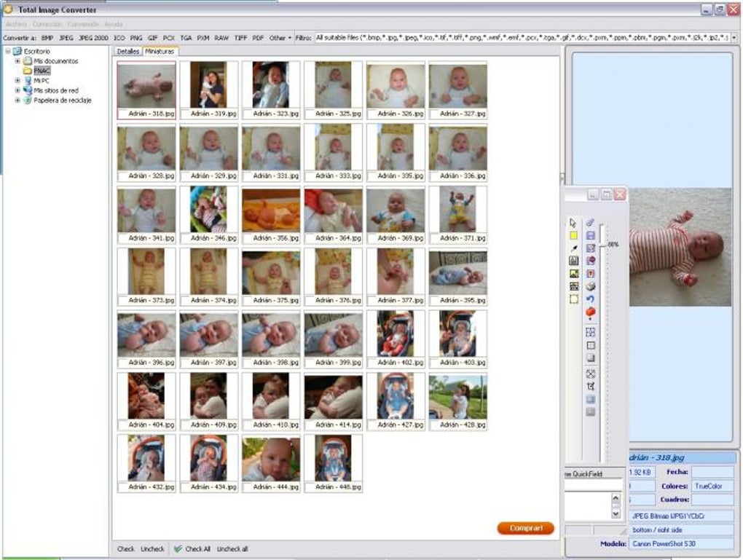
Task: Select the Adrián - 428.jpg thumbnail
Action: pyautogui.click(x=457, y=401)
